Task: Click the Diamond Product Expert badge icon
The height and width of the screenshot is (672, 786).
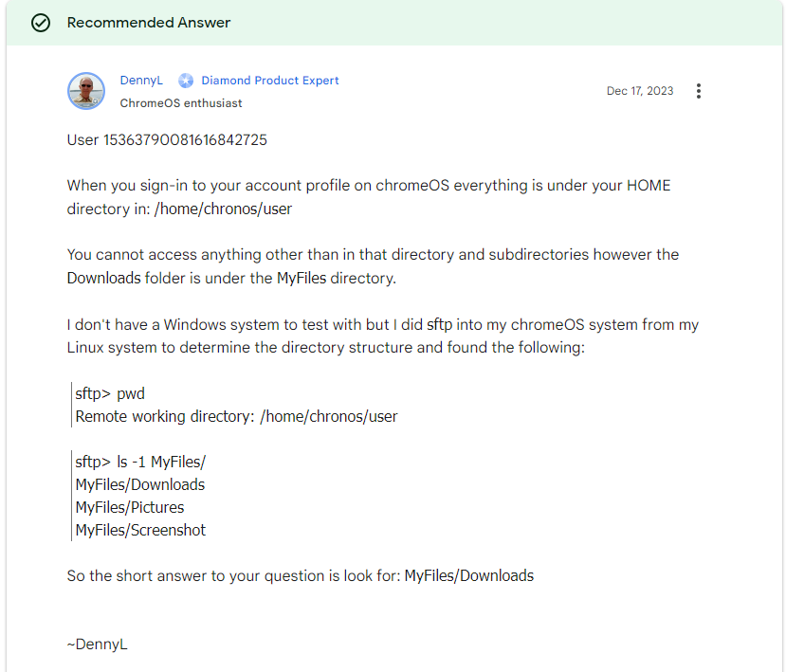Action: tap(186, 81)
